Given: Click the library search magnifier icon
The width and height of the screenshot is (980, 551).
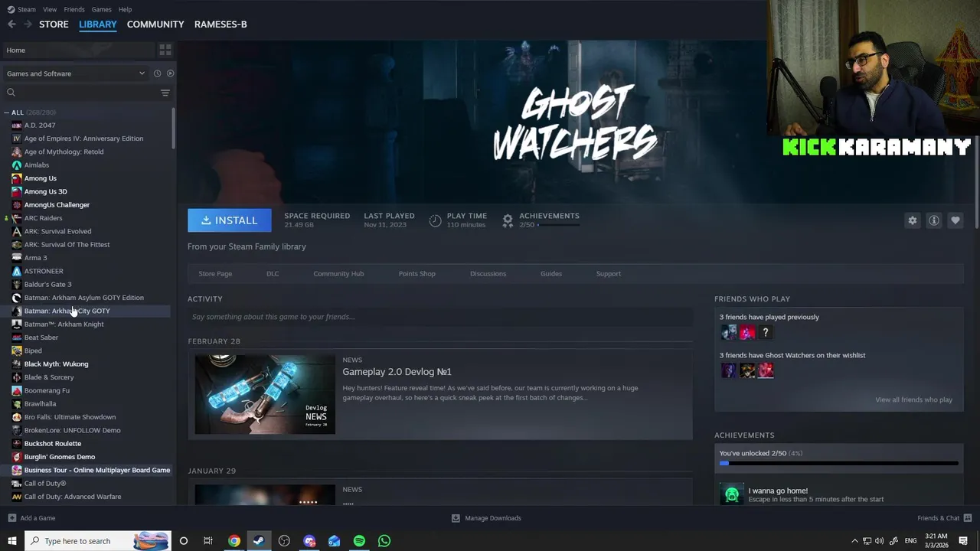Looking at the screenshot, I should (x=11, y=93).
